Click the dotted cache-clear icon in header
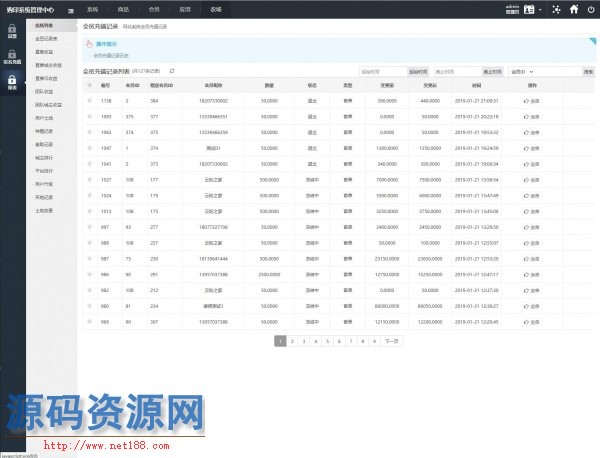The width and height of the screenshot is (600, 458). pos(557,8)
